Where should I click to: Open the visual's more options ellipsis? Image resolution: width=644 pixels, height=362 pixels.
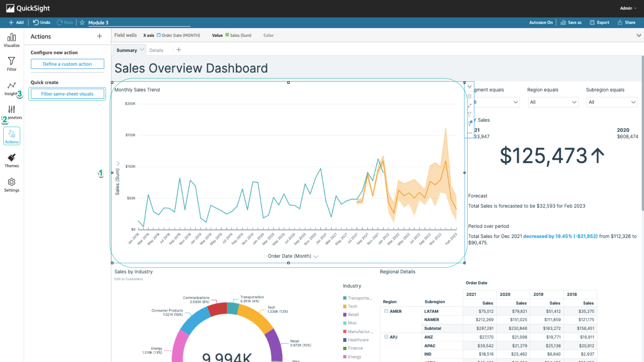click(470, 133)
